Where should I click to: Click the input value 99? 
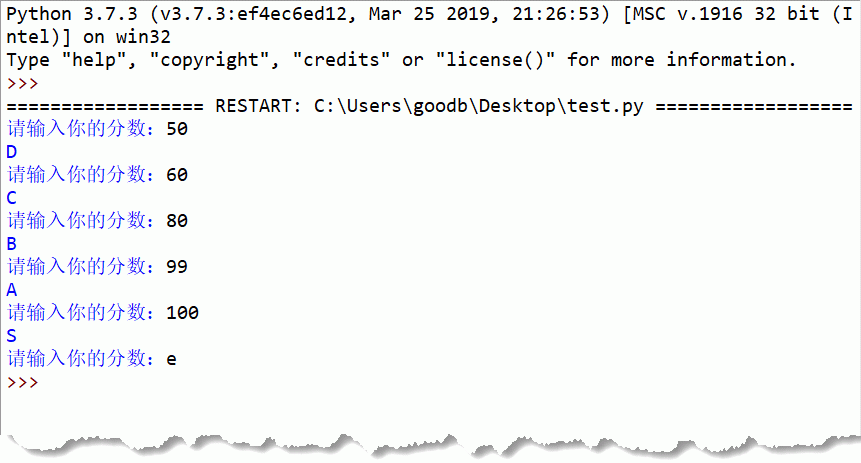[177, 267]
